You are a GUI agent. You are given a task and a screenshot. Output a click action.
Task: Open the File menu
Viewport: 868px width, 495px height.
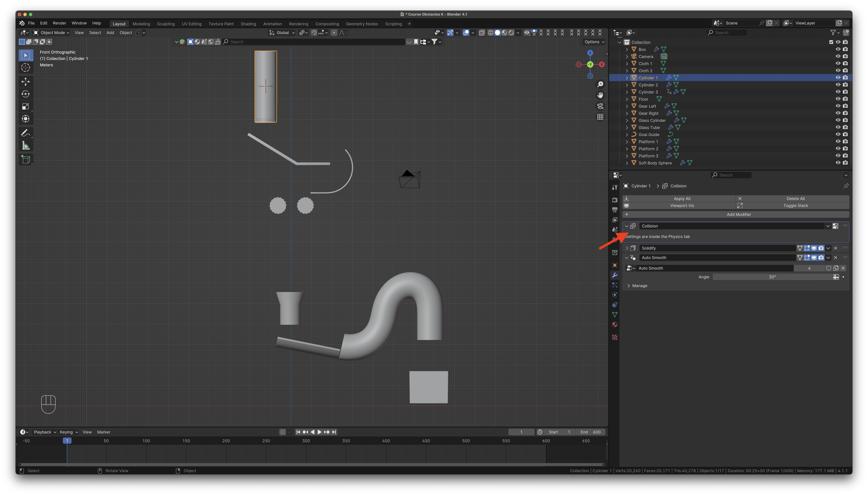(x=31, y=23)
